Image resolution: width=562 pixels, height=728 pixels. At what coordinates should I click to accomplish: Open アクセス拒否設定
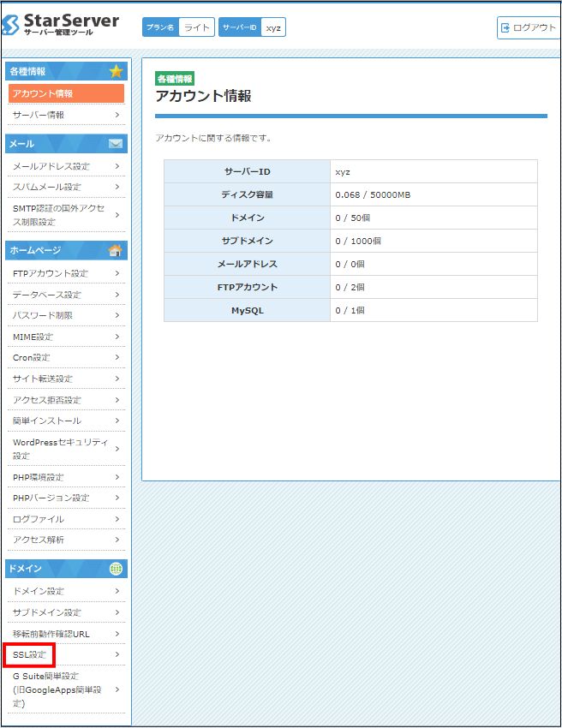(67, 400)
